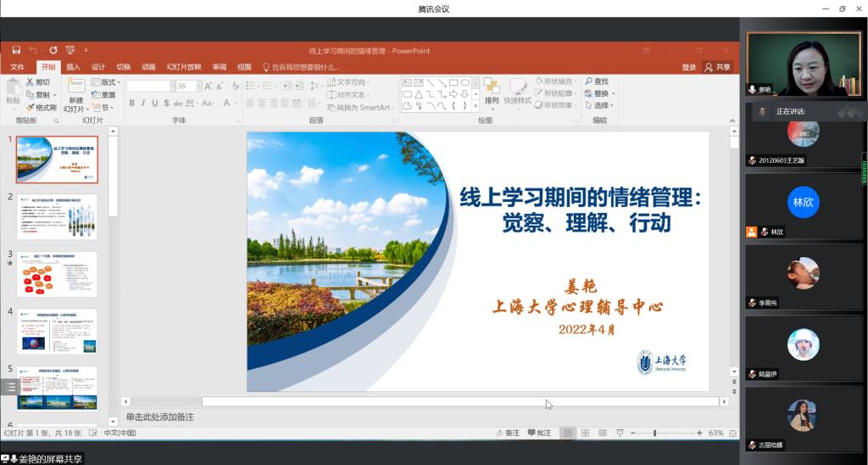Switch to Slide Sorter view in status bar
Screen dimensions: 868x465
[x=585, y=434]
